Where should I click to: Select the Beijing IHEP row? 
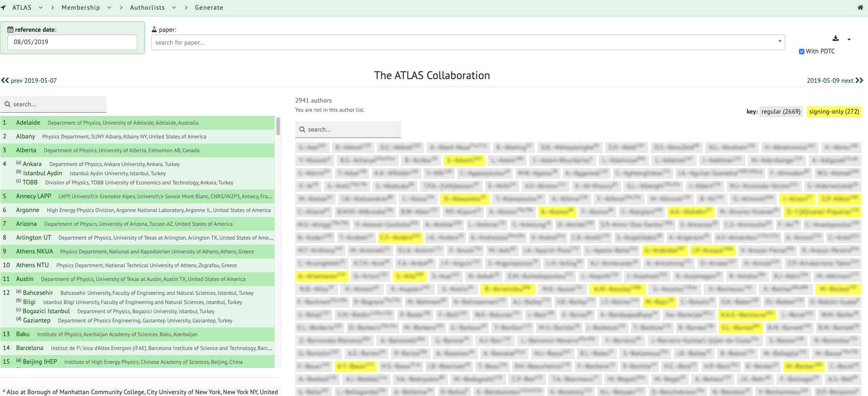click(x=137, y=362)
